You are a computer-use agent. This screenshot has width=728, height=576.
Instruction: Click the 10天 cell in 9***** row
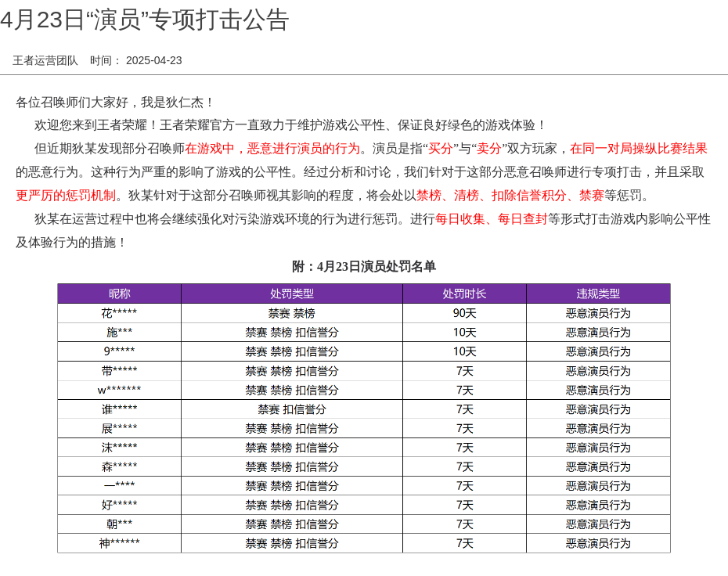click(464, 351)
